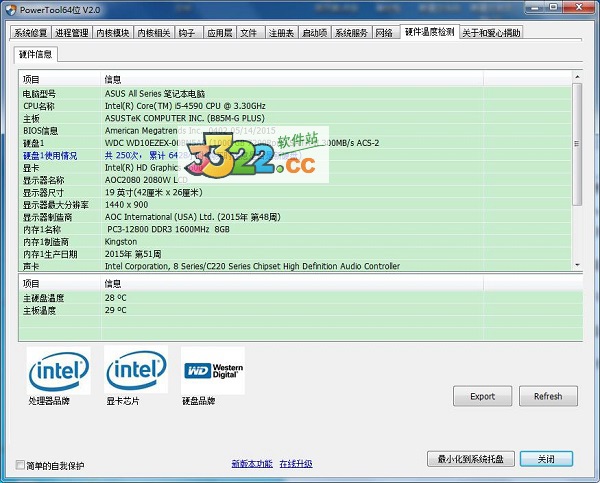Click the 信息 column header in temperature list
600x483 pixels.
292,284
